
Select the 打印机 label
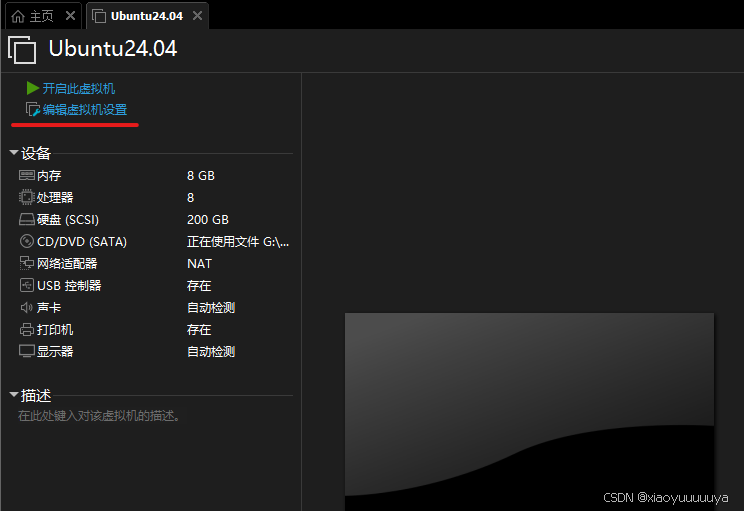tap(55, 329)
